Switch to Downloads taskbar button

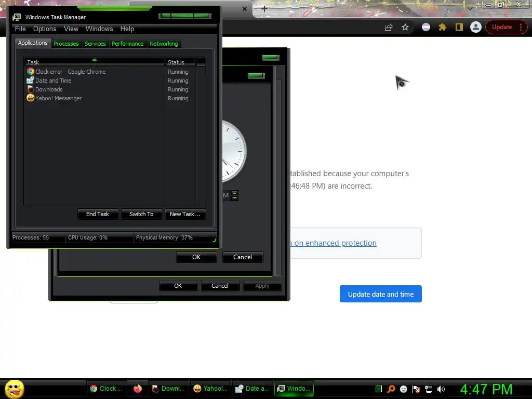point(168,389)
